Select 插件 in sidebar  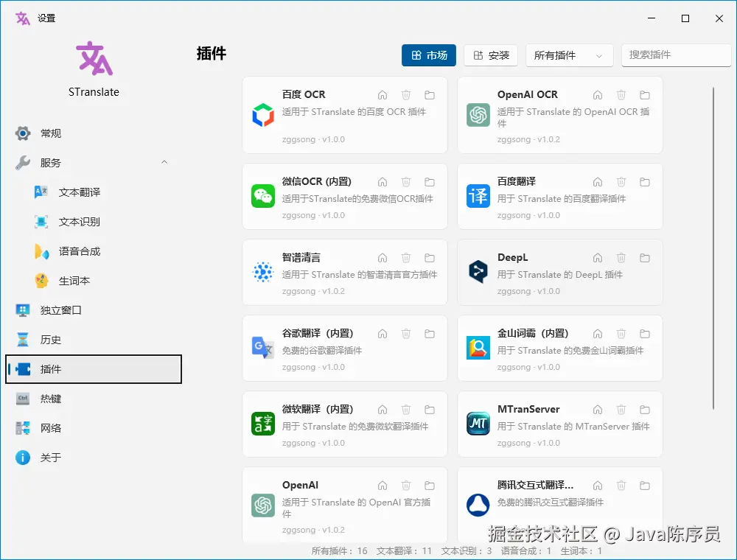click(93, 369)
